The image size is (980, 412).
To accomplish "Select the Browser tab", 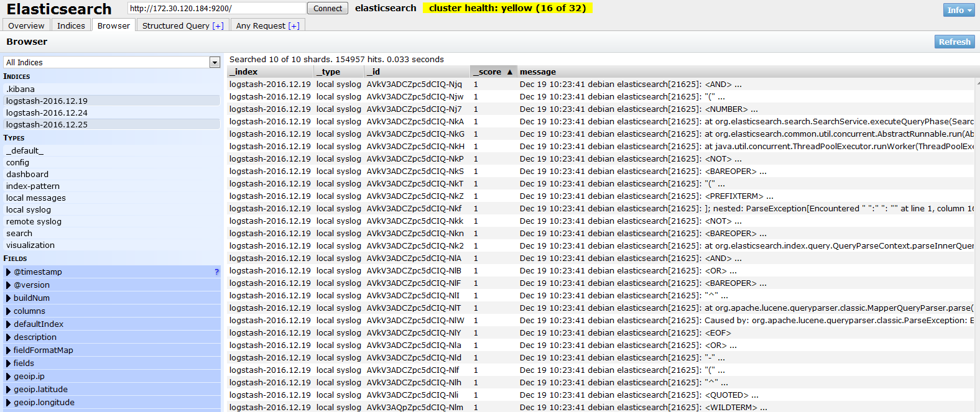I will pos(114,25).
